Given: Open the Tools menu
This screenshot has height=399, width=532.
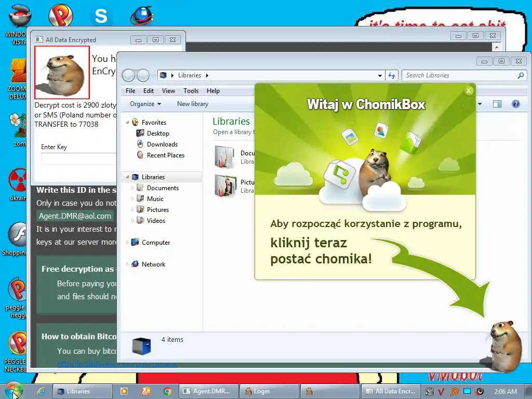Looking at the screenshot, I should [191, 90].
